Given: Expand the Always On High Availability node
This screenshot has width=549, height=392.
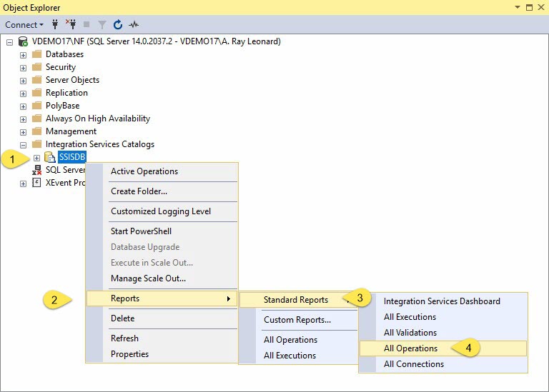Looking at the screenshot, I should point(23,119).
